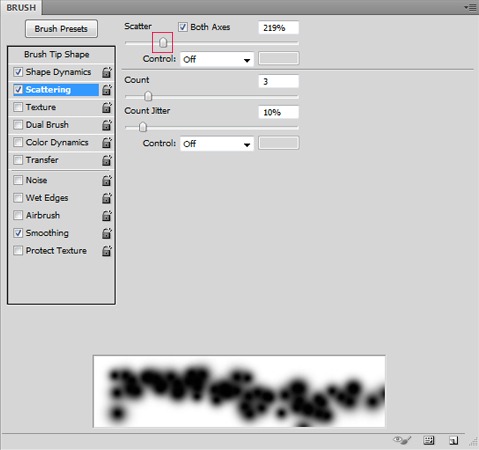Click the lock icon beside Shape Dynamics
479x450 pixels.
107,72
